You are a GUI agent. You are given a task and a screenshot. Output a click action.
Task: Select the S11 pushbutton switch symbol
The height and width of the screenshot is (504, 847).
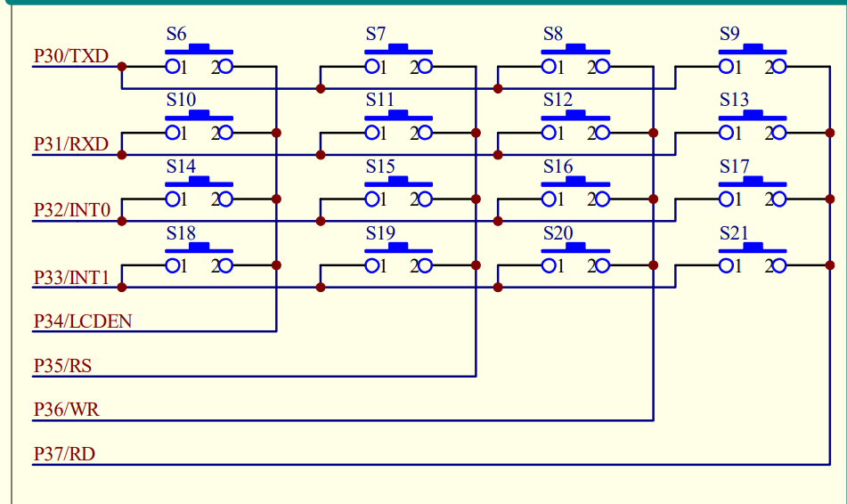pyautogui.click(x=398, y=125)
